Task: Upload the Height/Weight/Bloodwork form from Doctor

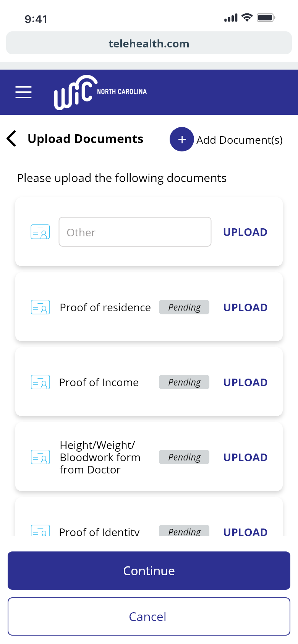Action: (245, 457)
